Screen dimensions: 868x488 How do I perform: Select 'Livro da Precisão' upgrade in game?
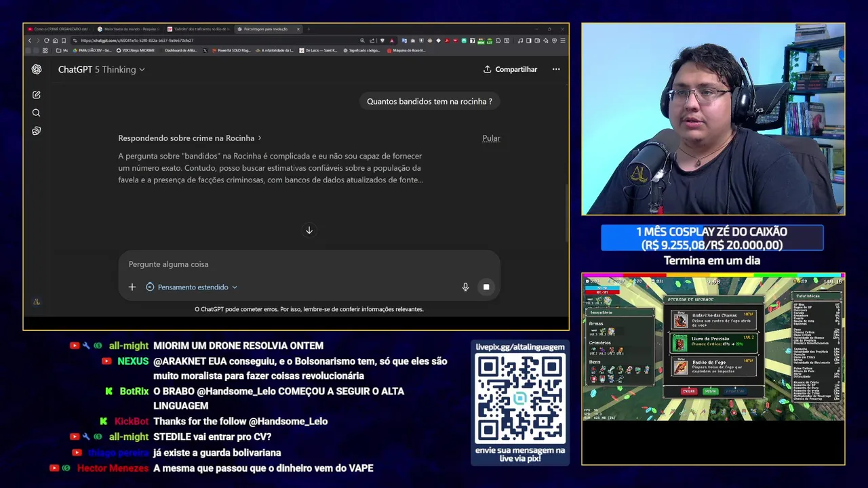713,343
